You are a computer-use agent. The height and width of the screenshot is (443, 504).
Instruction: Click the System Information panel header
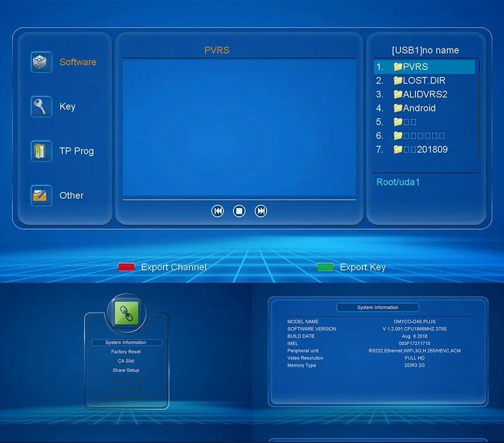click(x=377, y=307)
